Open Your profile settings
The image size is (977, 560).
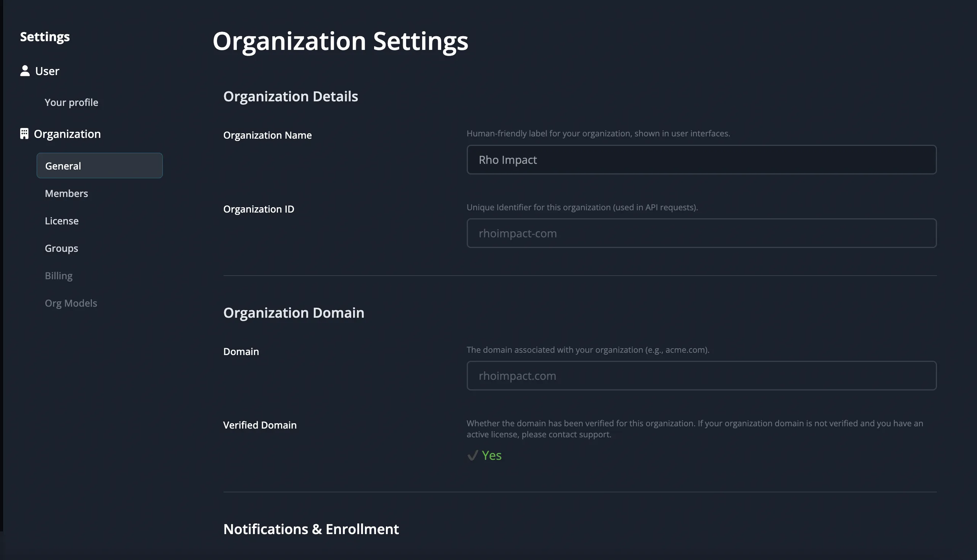tap(71, 102)
